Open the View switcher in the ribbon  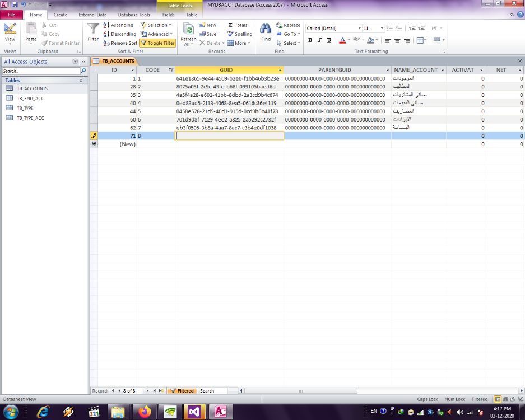point(10,34)
